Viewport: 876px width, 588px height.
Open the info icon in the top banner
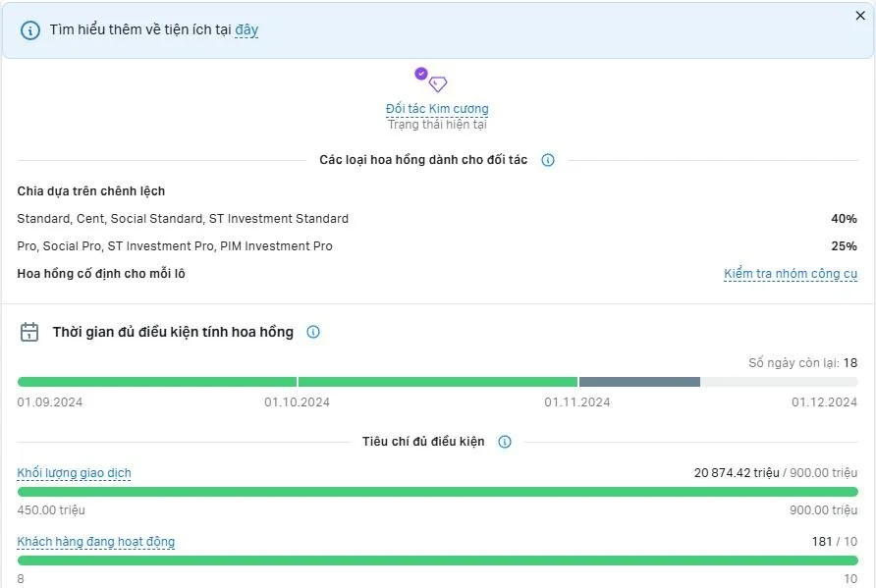pos(32,29)
